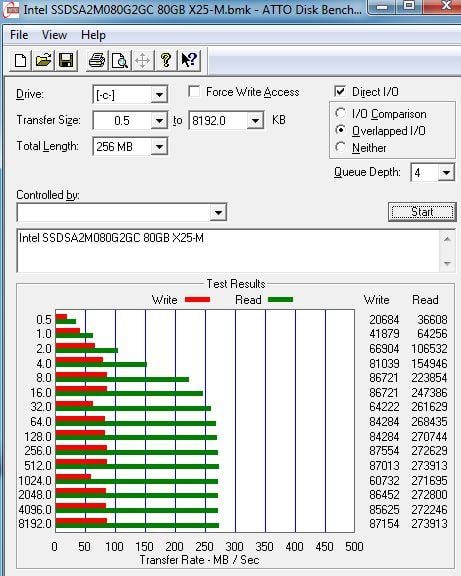The width and height of the screenshot is (461, 576).
Task: Choose the Neither radio option
Action: 340,147
